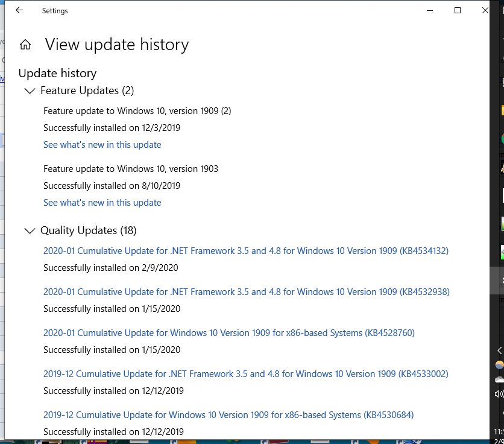Select 'Feature update to Windows 10, version 1909 (2)' text

coord(137,111)
